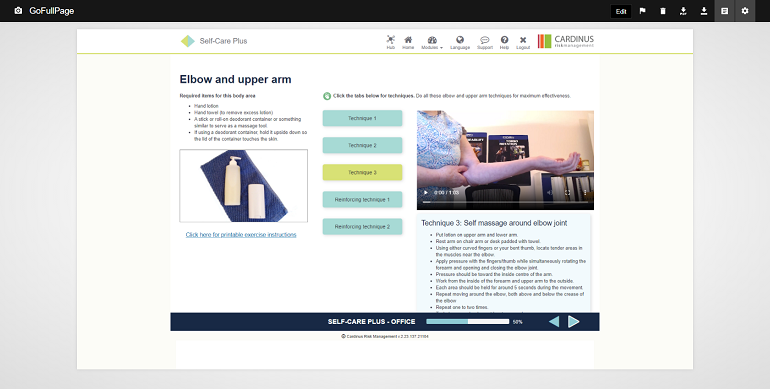770x389 pixels.
Task: Click the lotion and towel image
Action: (x=244, y=186)
